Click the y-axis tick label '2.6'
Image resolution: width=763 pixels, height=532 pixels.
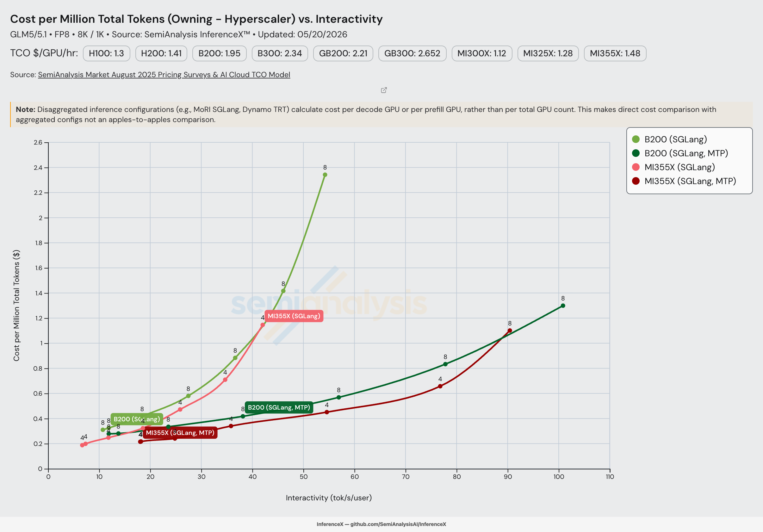coord(38,143)
